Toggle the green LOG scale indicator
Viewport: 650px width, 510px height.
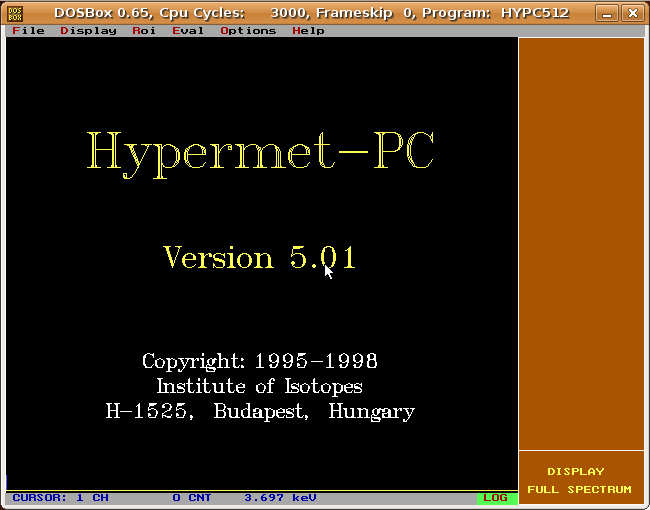tap(496, 498)
